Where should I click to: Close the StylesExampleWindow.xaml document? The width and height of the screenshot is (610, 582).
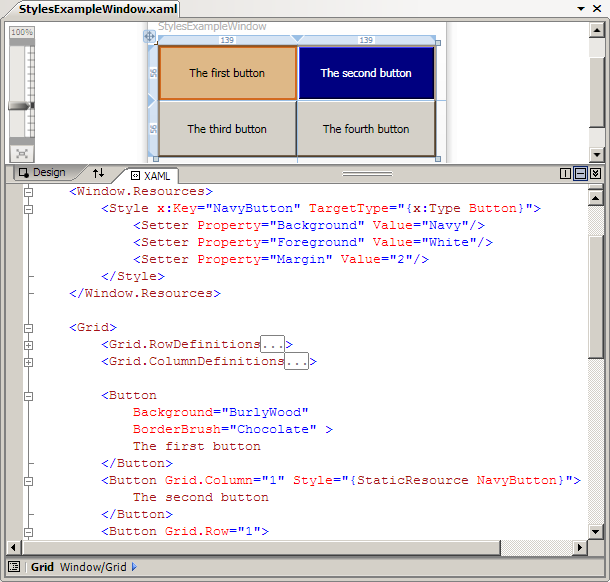click(x=597, y=9)
